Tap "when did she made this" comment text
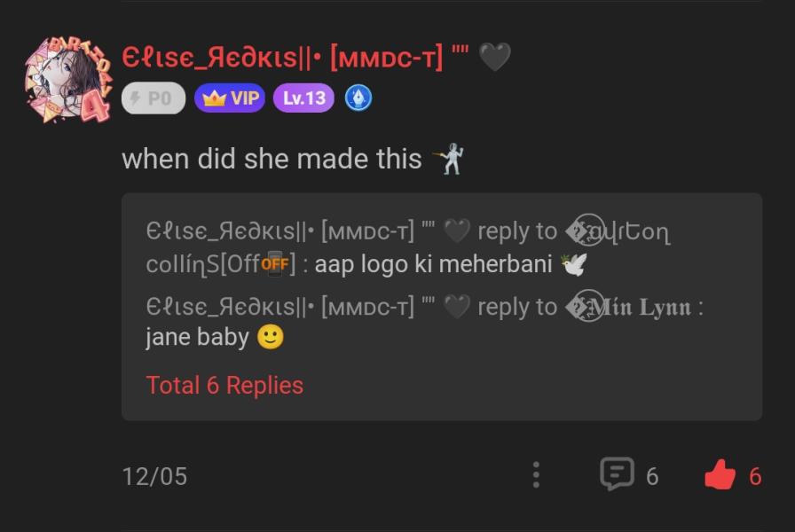The height and width of the screenshot is (532, 795). point(272,159)
